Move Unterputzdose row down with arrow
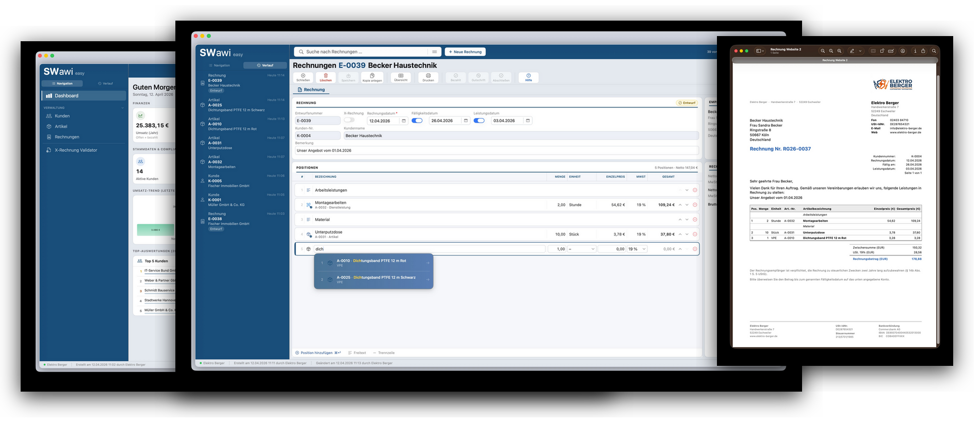The width and height of the screenshot is (980, 438). [687, 234]
